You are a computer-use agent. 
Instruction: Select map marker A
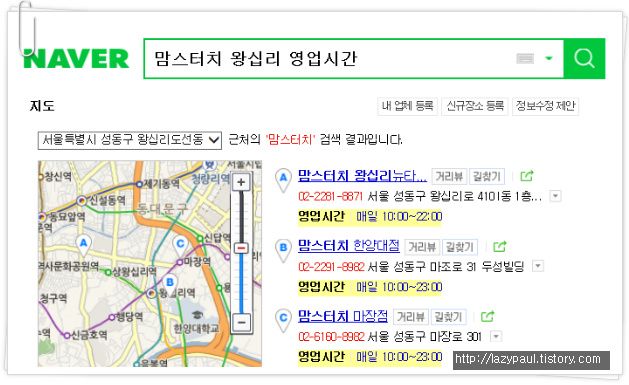click(83, 245)
